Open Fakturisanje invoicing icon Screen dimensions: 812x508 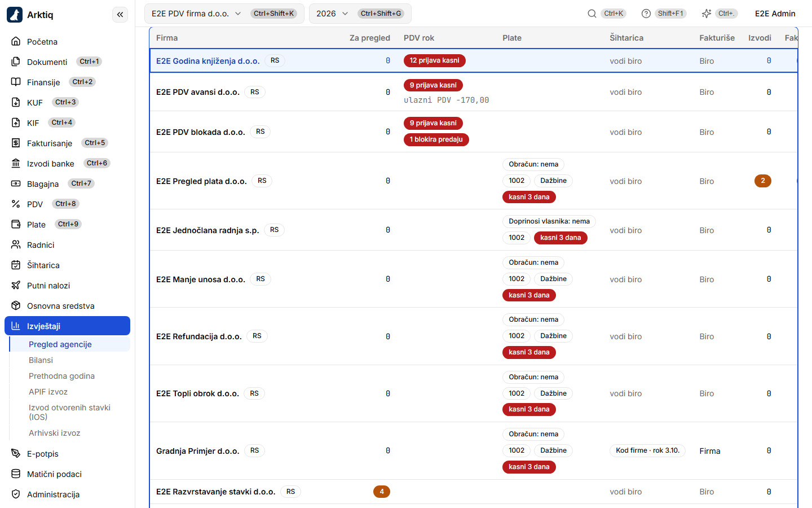[16, 143]
